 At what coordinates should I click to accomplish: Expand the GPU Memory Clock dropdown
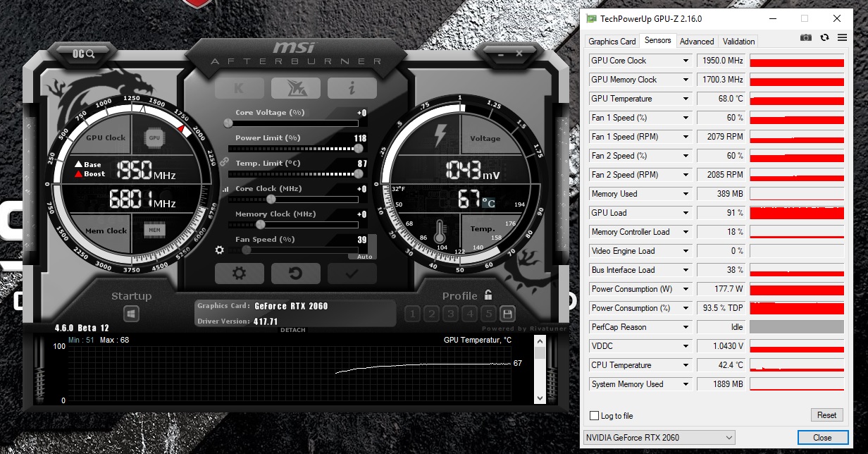point(686,80)
